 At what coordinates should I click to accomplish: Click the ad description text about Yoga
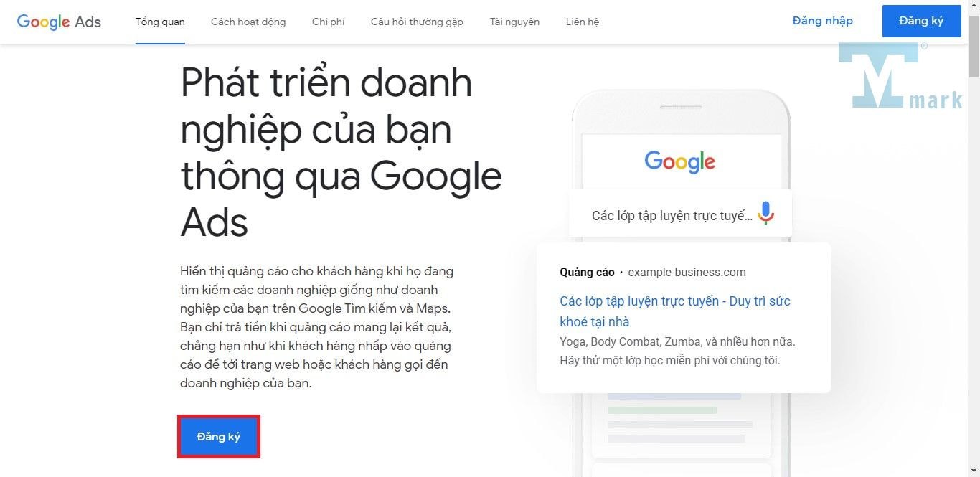tap(677, 351)
